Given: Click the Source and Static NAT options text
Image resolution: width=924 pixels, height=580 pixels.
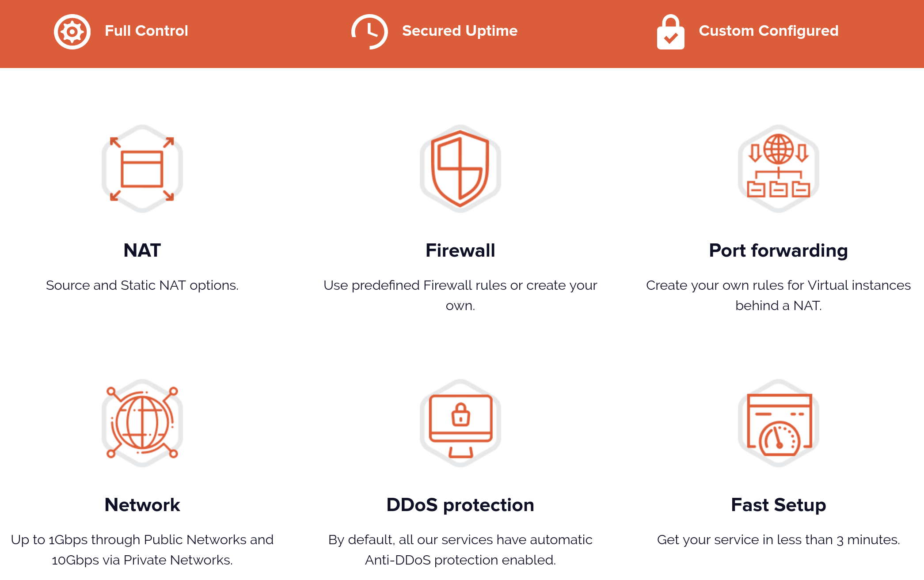Looking at the screenshot, I should pos(142,285).
